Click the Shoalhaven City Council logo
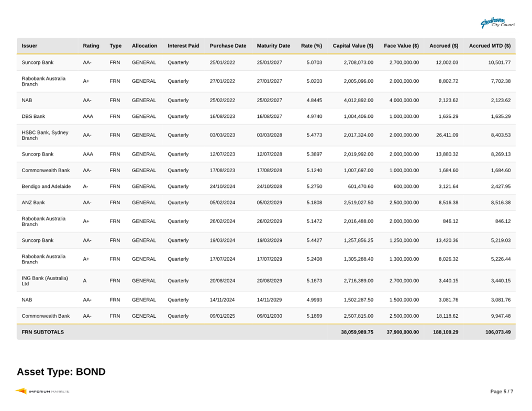Image resolution: width=532 pixels, height=411 pixels. click(498, 23)
